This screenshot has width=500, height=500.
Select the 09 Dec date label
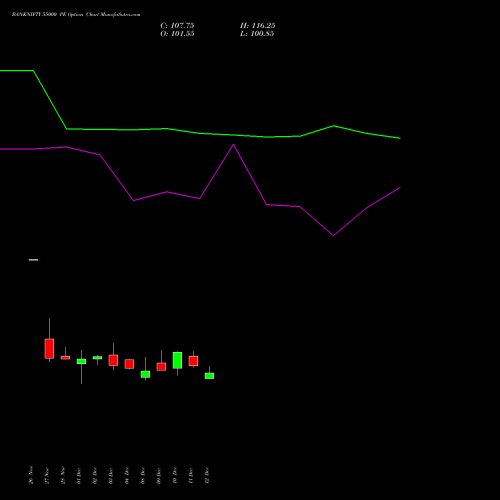click(x=159, y=475)
